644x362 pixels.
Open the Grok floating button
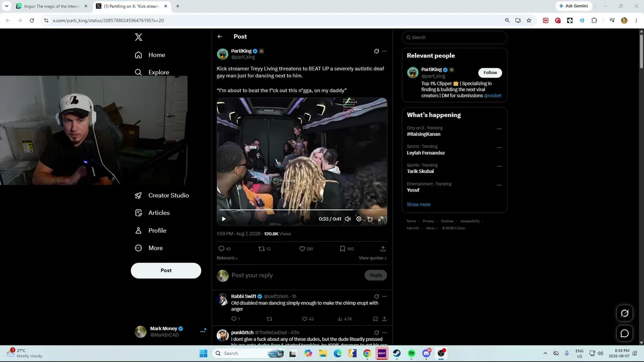click(625, 313)
